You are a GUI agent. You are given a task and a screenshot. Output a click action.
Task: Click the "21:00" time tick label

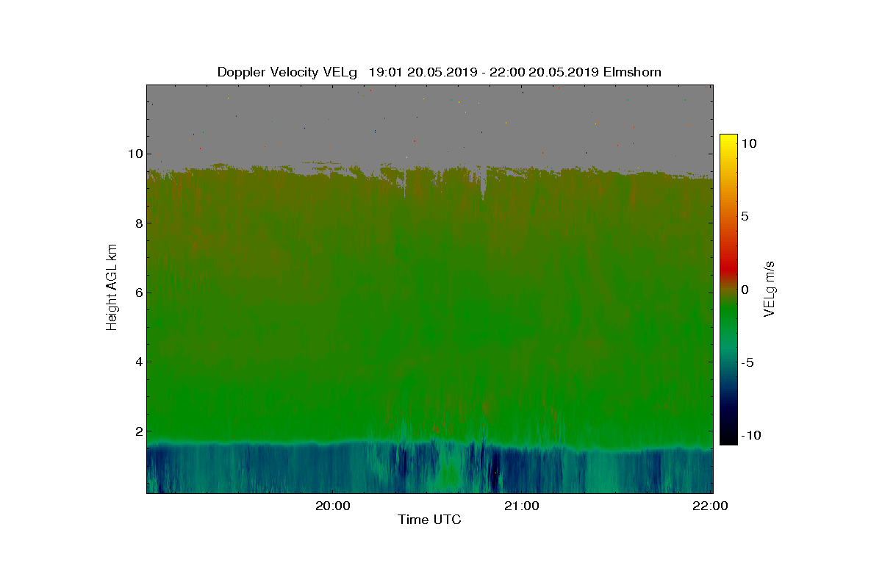[522, 506]
